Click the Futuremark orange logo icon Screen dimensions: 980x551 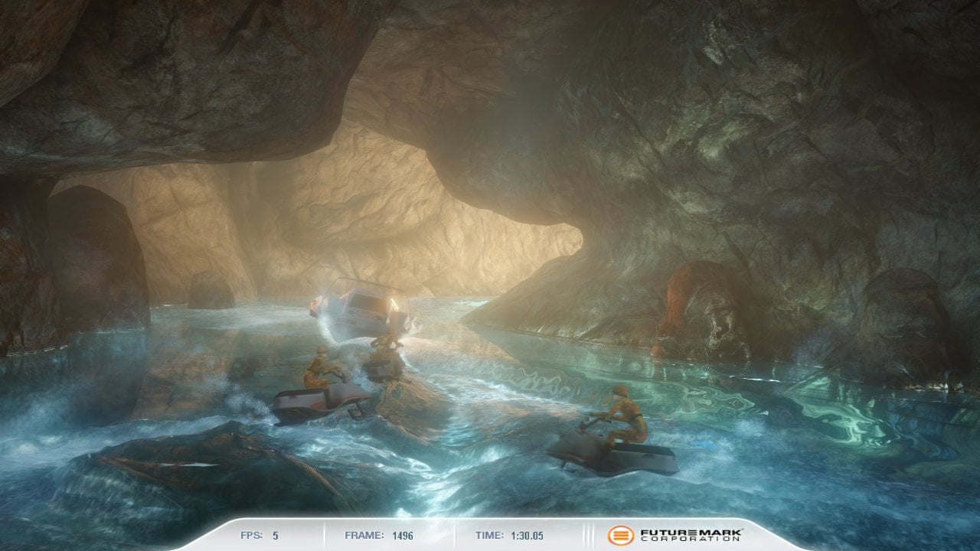[x=621, y=535]
